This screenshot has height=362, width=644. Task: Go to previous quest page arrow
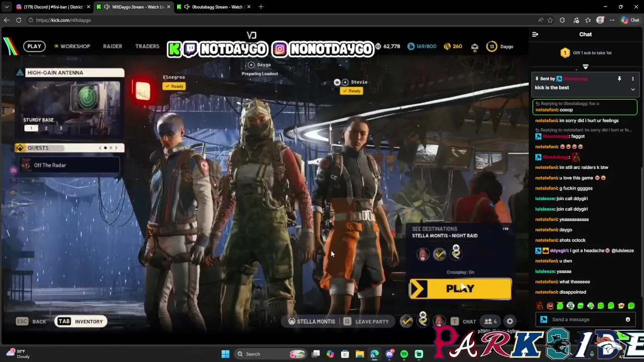100,148
